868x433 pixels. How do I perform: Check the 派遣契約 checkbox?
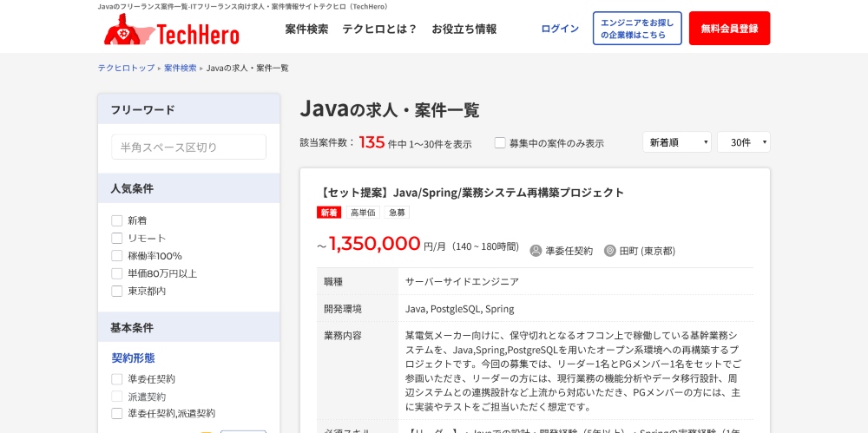(x=117, y=397)
